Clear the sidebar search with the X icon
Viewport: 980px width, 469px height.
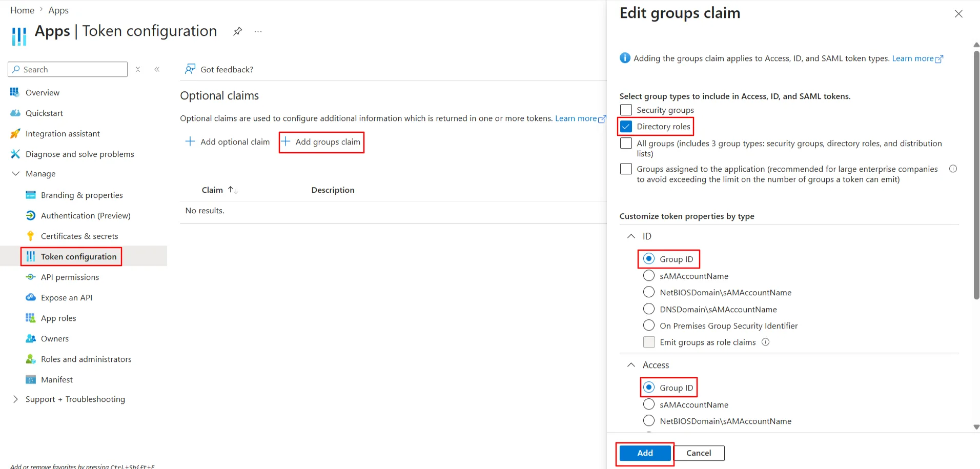138,69
